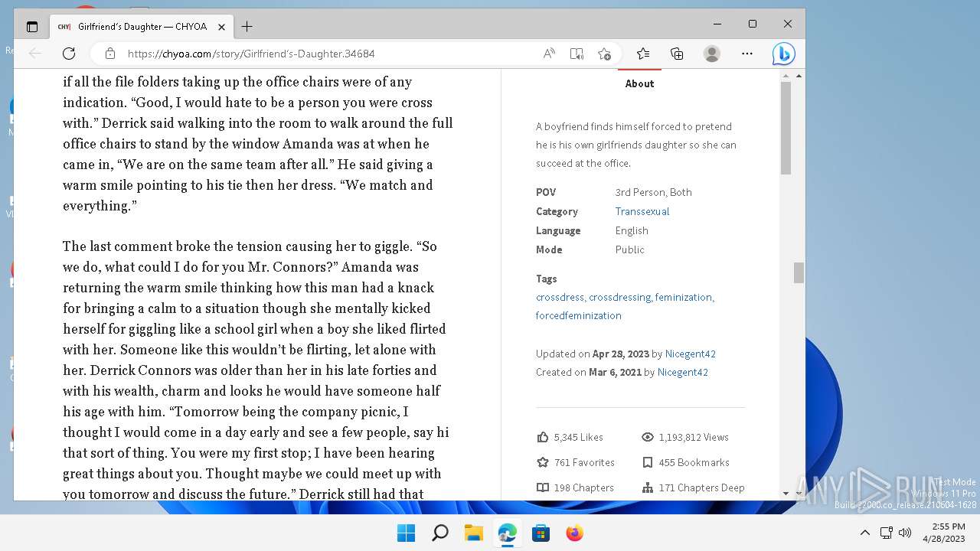
Task: Open File Explorer from taskbar
Action: coord(473,533)
